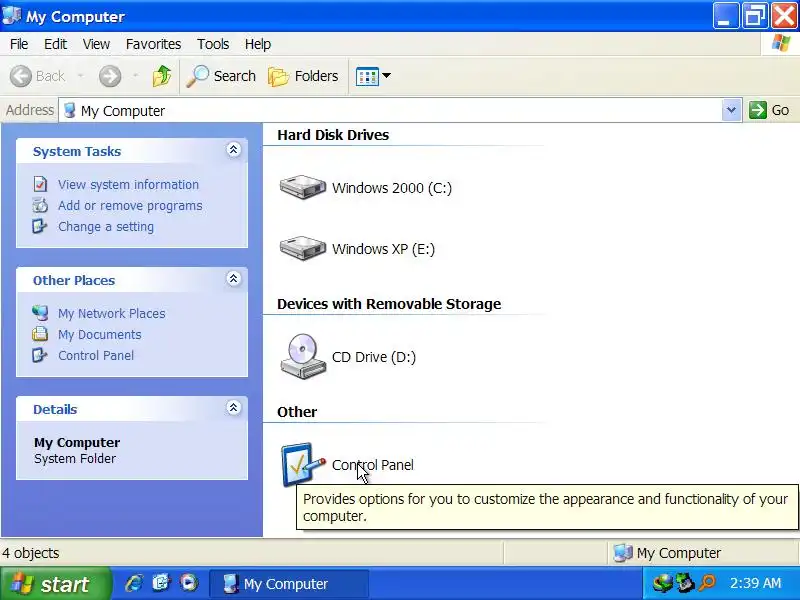Open the Help menu

pyautogui.click(x=258, y=44)
